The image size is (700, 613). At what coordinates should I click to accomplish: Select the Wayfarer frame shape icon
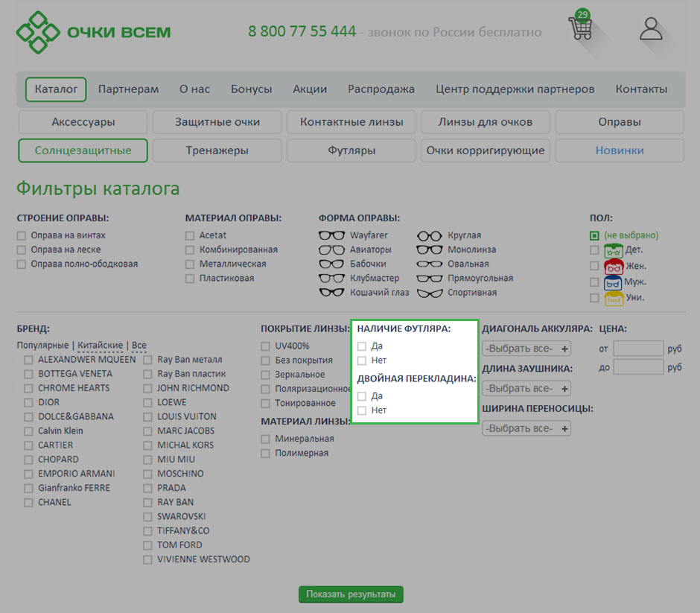pos(331,235)
